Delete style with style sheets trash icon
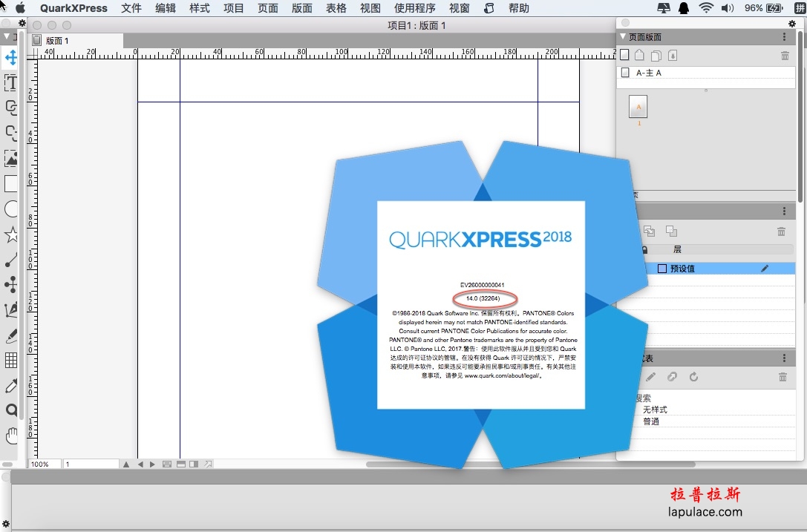 click(783, 377)
